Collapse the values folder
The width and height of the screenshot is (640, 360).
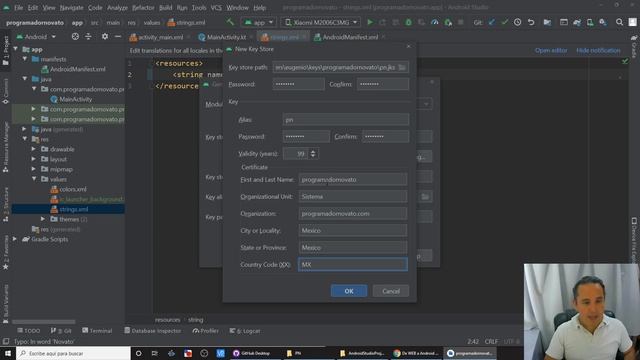coord(34,179)
